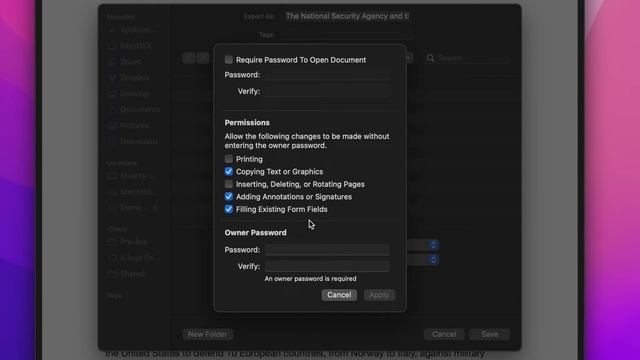Click the open-document Password field
The width and height of the screenshot is (640, 360).
(x=327, y=75)
